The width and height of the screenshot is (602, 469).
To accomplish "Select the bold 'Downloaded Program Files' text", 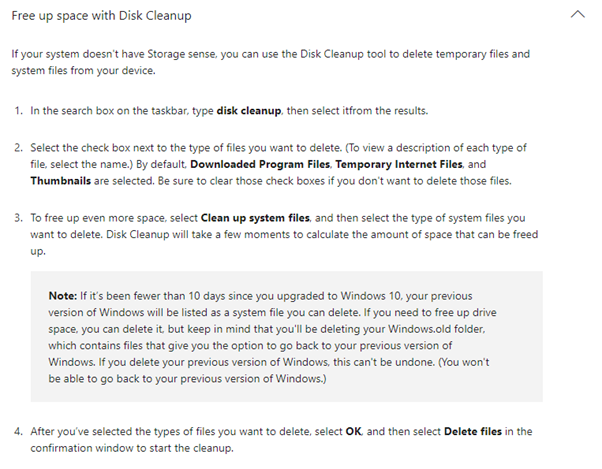I will point(260,164).
